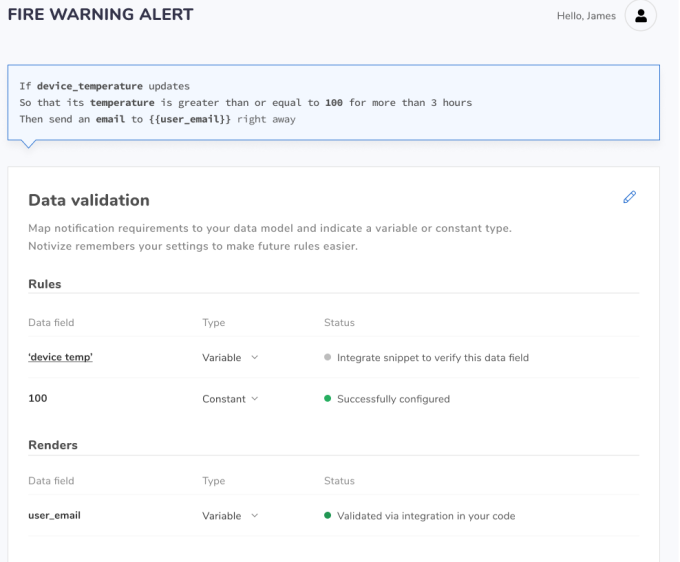Open the Variable type dropdown for 'device temp'
Screen dimensions: 680x562
click(x=230, y=358)
